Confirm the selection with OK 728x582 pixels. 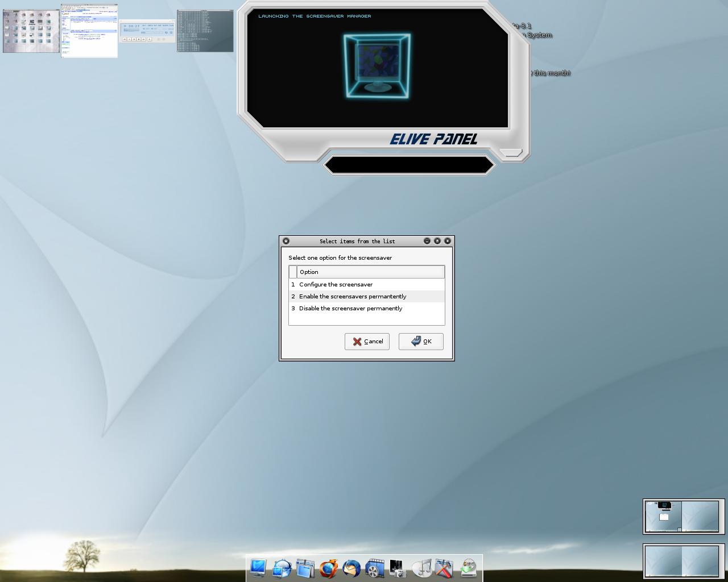point(421,342)
